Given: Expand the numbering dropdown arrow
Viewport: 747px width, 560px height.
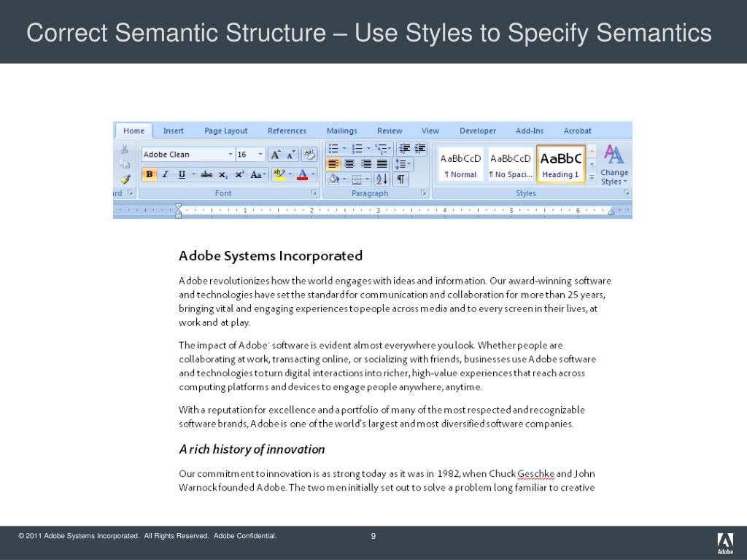Looking at the screenshot, I should (x=368, y=149).
